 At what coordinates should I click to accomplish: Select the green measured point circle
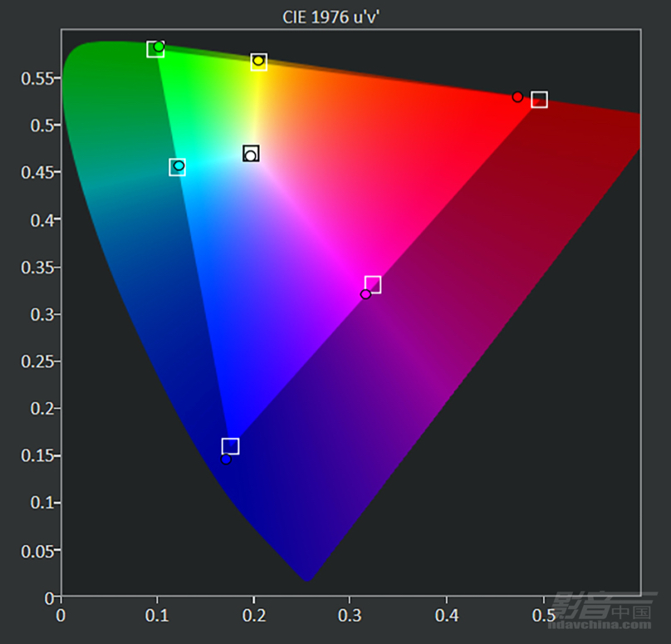click(159, 47)
